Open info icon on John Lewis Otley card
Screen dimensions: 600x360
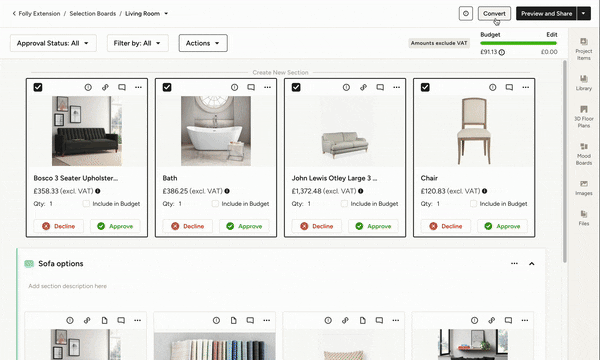[x=346, y=87]
